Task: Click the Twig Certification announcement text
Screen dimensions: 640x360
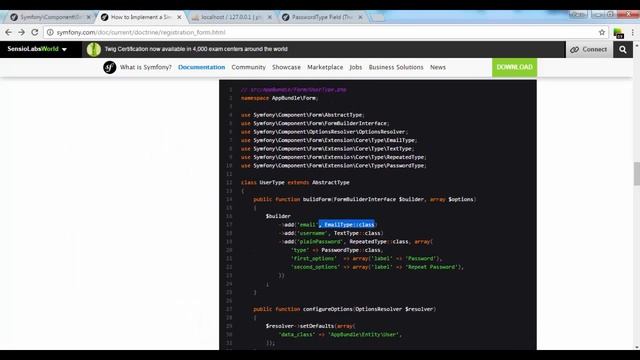Action: (x=196, y=49)
